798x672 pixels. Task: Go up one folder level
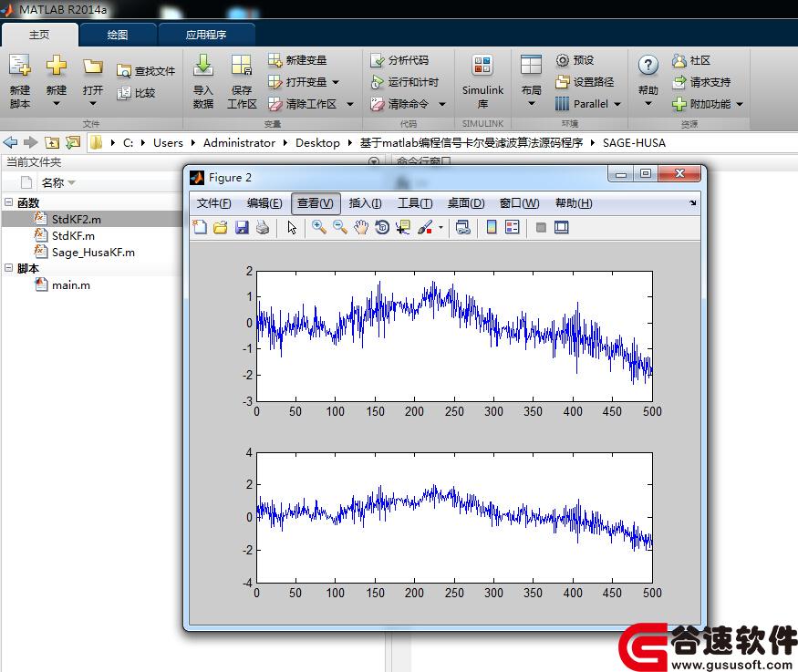coord(52,143)
